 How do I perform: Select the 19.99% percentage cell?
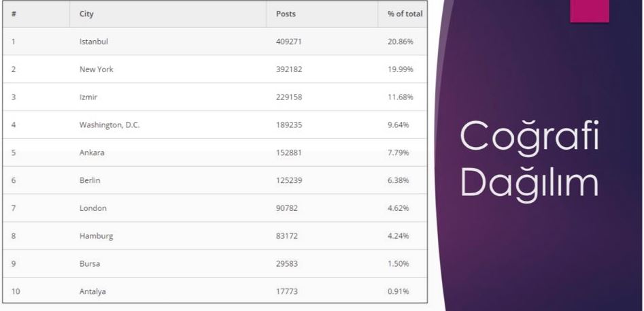[x=401, y=69]
